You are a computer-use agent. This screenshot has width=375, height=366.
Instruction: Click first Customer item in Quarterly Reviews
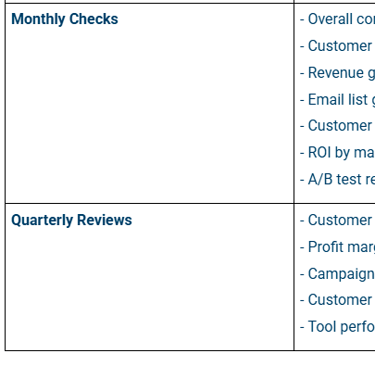point(336,220)
